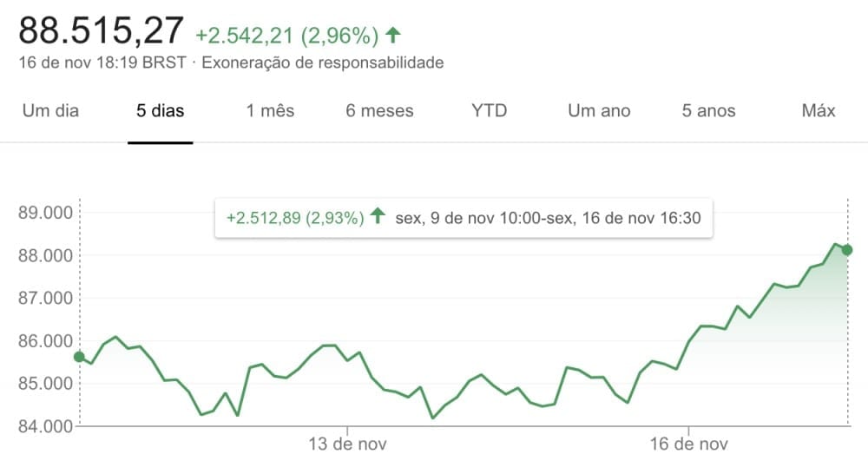
Task: Select the 5 dias tab
Action: pyautogui.click(x=160, y=110)
